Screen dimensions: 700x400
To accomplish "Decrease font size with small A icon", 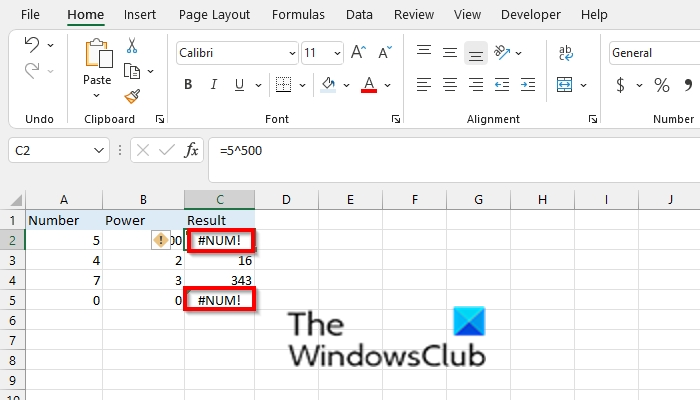I will tap(385, 53).
